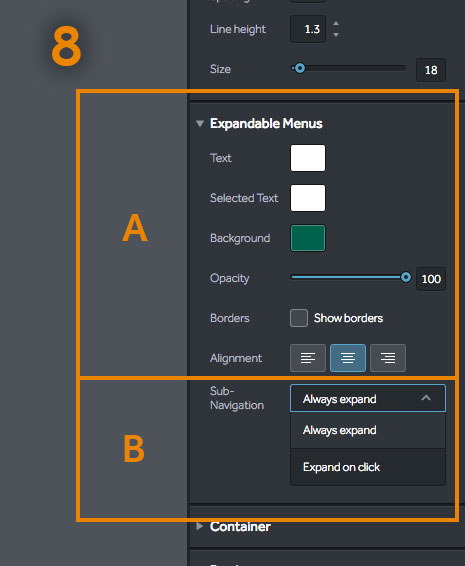Increase Line height with up arrow

pos(336,23)
